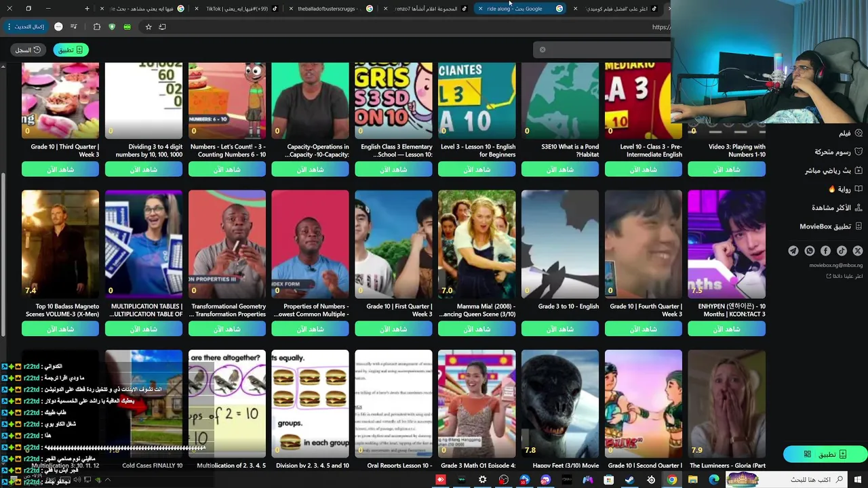This screenshot has height=488, width=868.
Task: Open the Mamma Mia! Dancing Queen thumbnail
Action: [477, 244]
